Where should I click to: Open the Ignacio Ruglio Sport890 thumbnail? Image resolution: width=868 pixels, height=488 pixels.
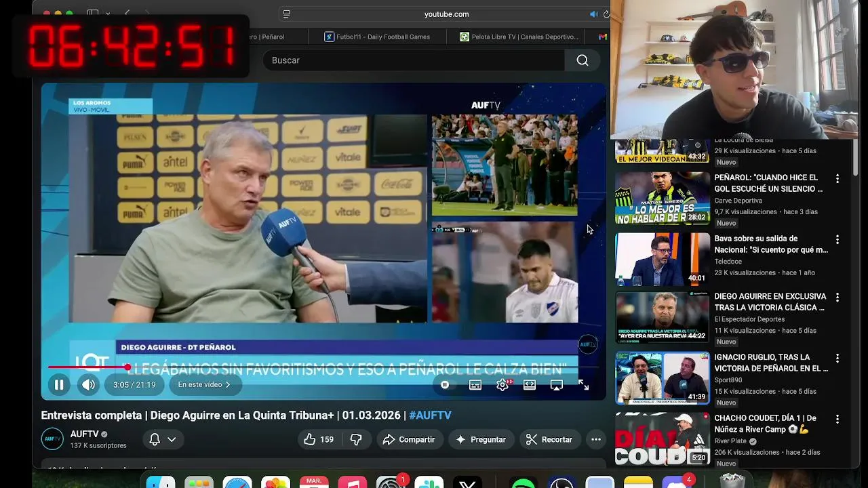[x=663, y=378]
